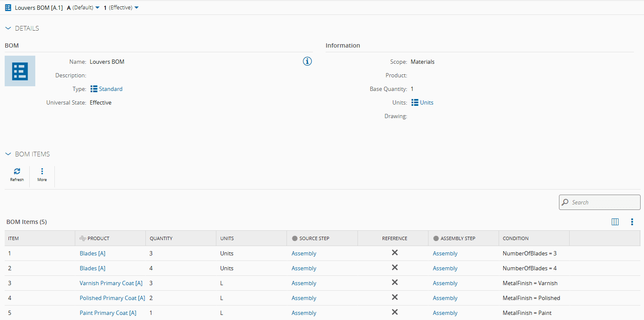
Task: Click the magnifier icon in search box
Action: click(x=565, y=202)
